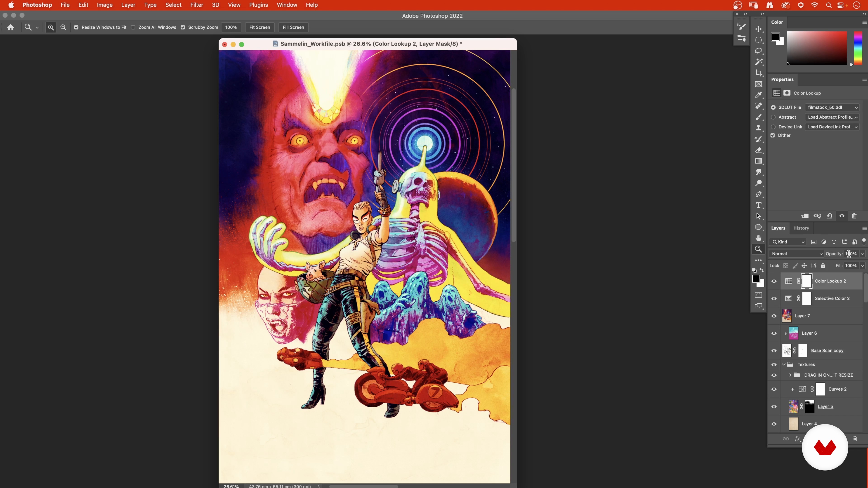Open the Kind filter dropdown
Screen dimensions: 868x488
(788, 242)
